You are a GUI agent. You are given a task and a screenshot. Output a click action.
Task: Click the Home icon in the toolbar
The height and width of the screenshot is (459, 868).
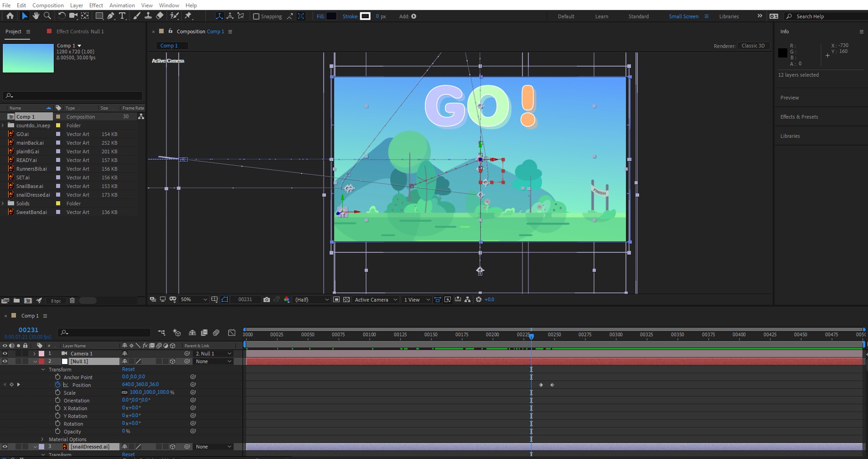coord(10,16)
